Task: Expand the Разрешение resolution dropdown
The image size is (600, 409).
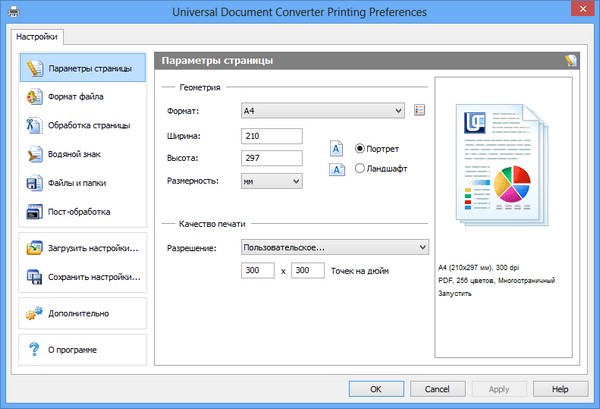Action: pyautogui.click(x=334, y=246)
